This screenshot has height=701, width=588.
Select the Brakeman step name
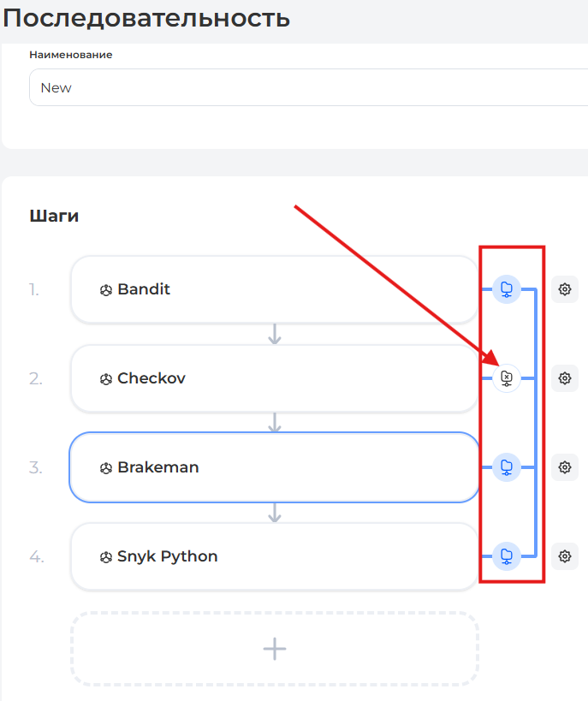(x=157, y=467)
